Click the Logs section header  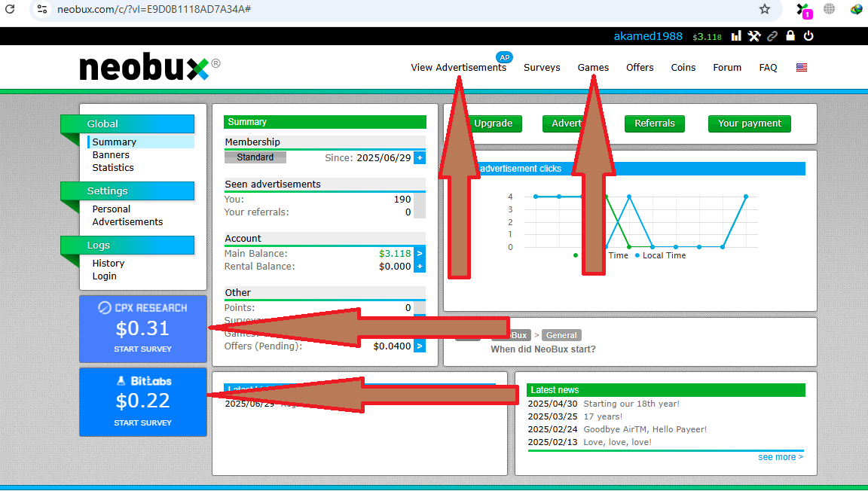127,245
